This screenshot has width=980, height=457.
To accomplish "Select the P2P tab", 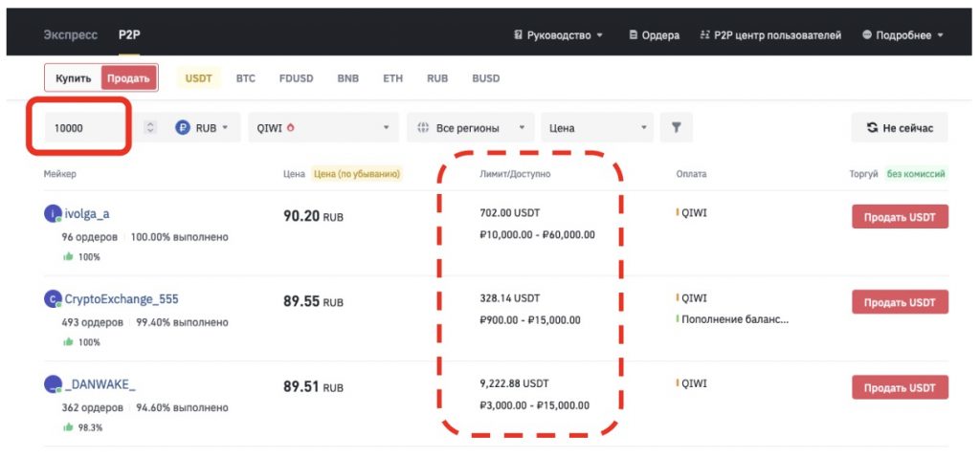I will pos(129,35).
